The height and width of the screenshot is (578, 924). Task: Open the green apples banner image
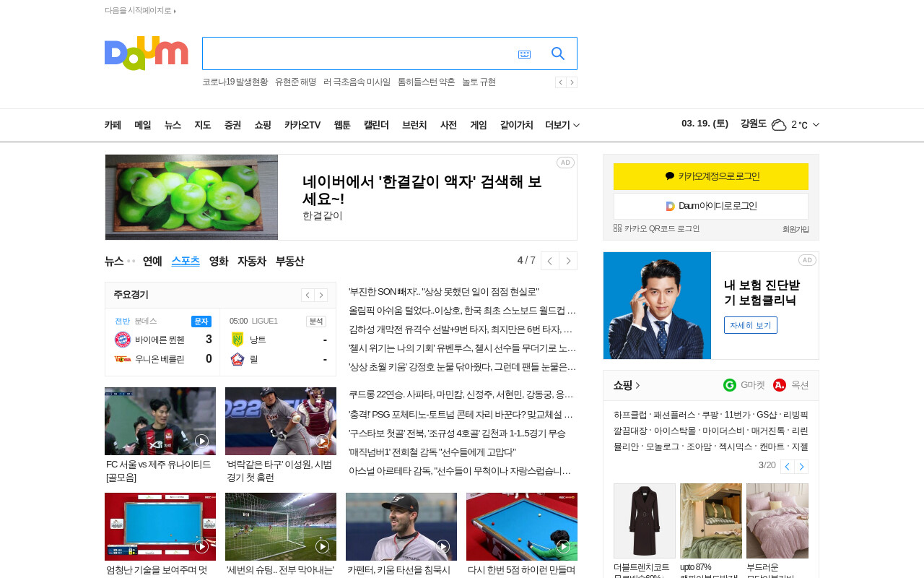coord(191,197)
